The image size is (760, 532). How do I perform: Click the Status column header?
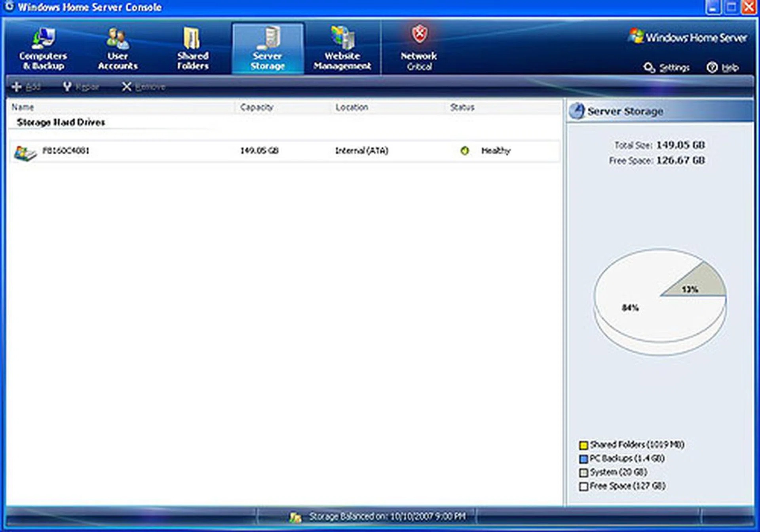click(x=462, y=107)
